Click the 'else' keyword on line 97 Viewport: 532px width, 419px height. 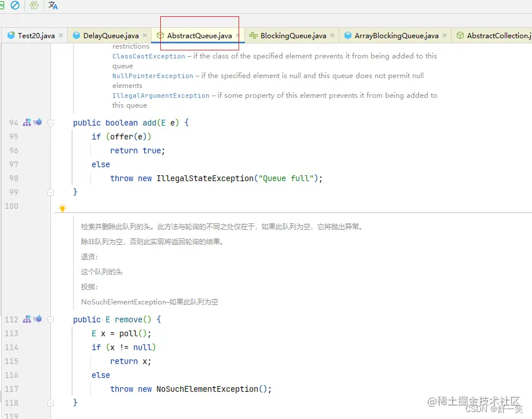(x=101, y=164)
